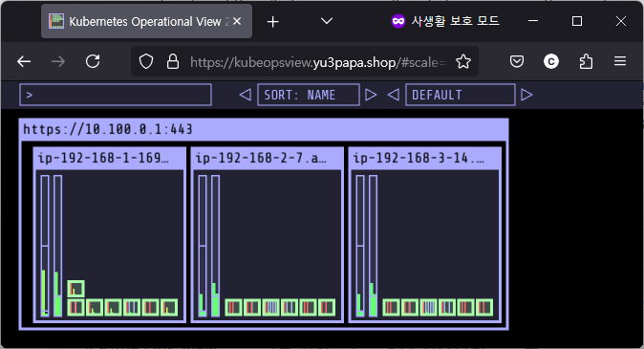644x349 pixels.
Task: Inspect memory bar of ip-192-168-3-14 node
Action: pos(374,246)
